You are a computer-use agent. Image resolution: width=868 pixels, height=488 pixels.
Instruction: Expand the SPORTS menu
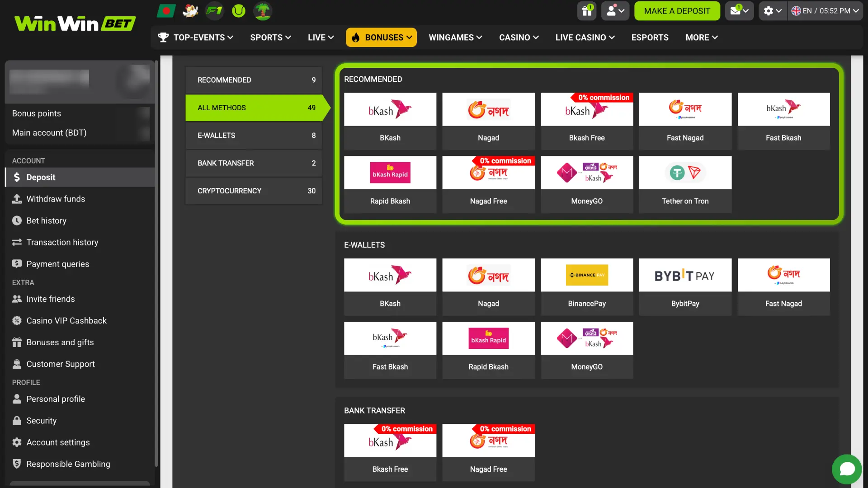tap(270, 38)
